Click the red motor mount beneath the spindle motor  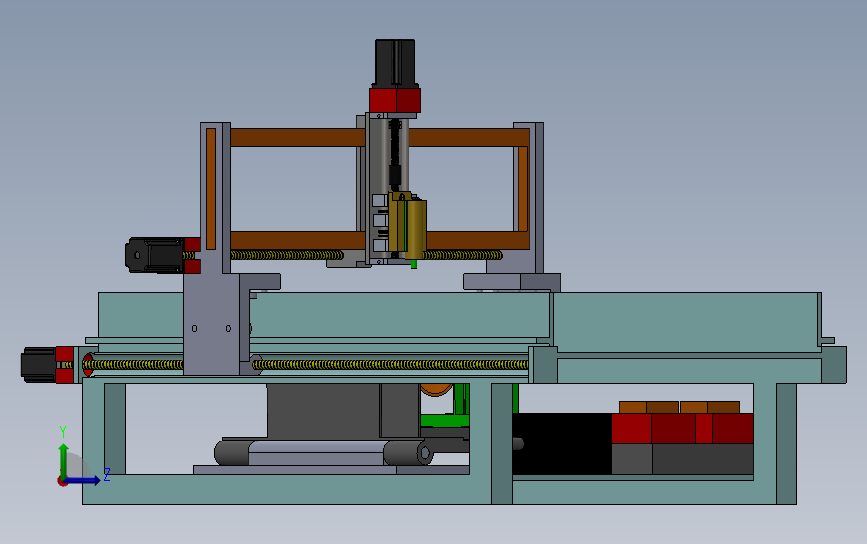(395, 100)
